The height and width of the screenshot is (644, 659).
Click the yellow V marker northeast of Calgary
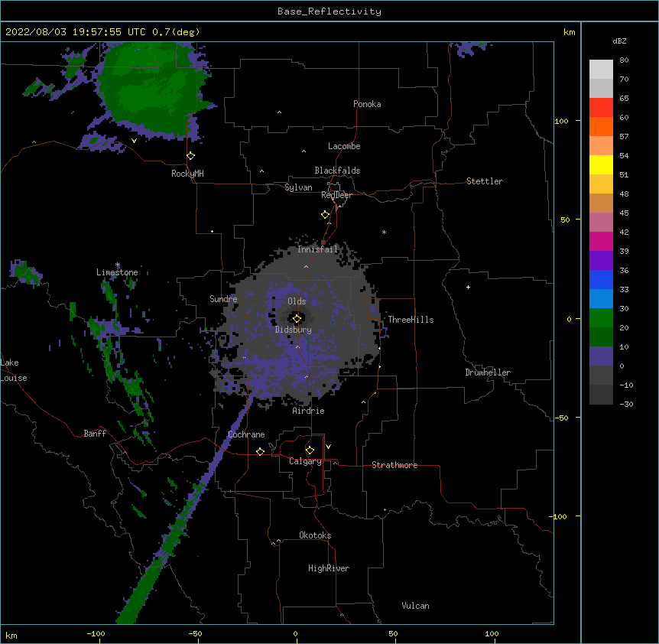tap(328, 447)
